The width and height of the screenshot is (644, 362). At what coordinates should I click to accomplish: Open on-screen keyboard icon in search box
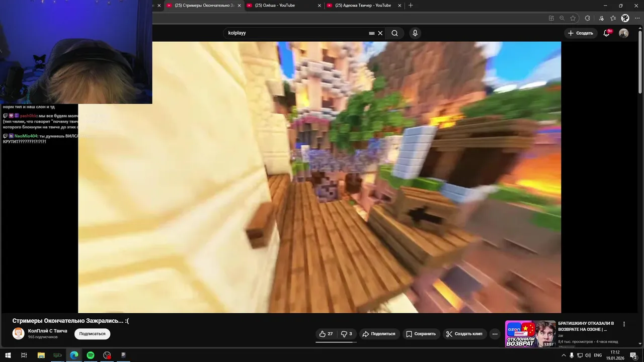372,33
